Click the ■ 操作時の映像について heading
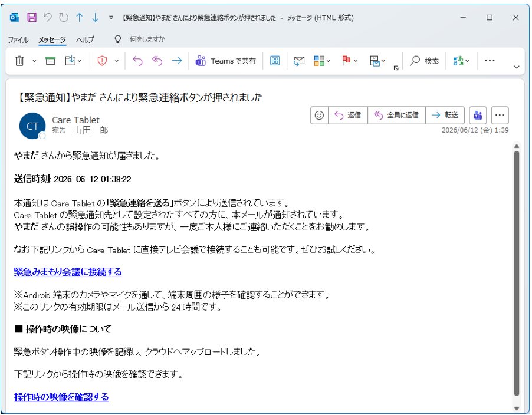Image resolution: width=532 pixels, height=415 pixels. tap(63, 329)
